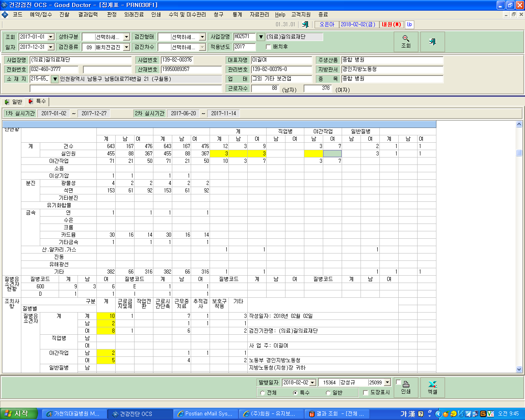This screenshot has height=420, width=525.
Task: Click the 조회 magnifier search button
Action: point(406,41)
